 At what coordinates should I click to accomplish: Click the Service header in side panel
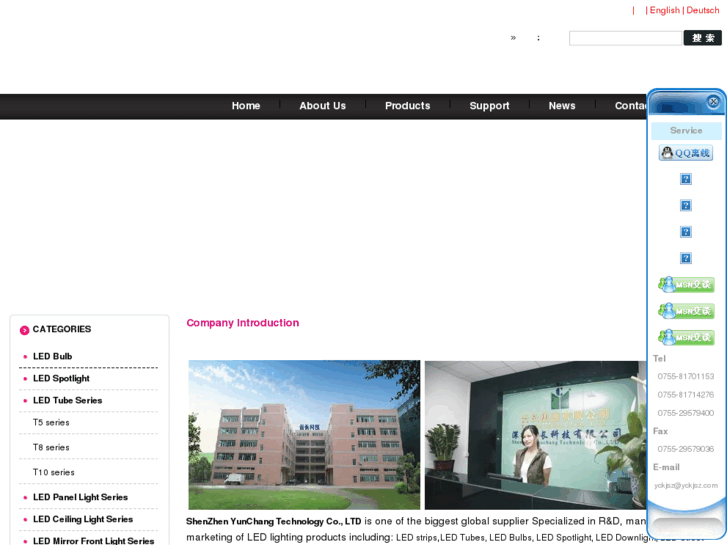click(x=686, y=131)
